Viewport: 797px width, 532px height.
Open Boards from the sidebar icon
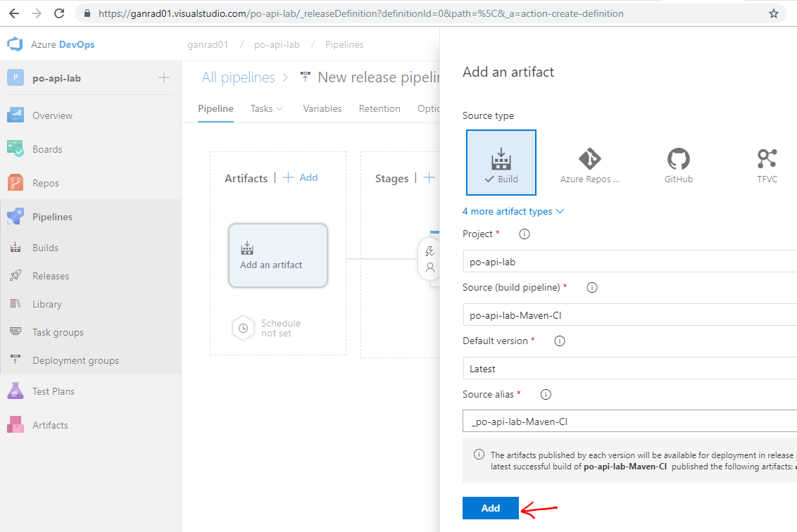(x=15, y=149)
